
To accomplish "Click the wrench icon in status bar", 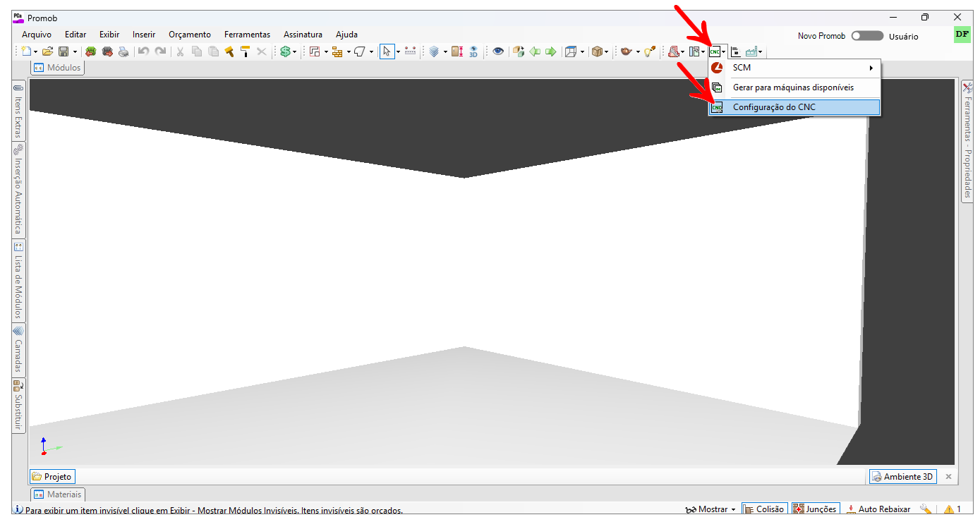I will (x=926, y=509).
